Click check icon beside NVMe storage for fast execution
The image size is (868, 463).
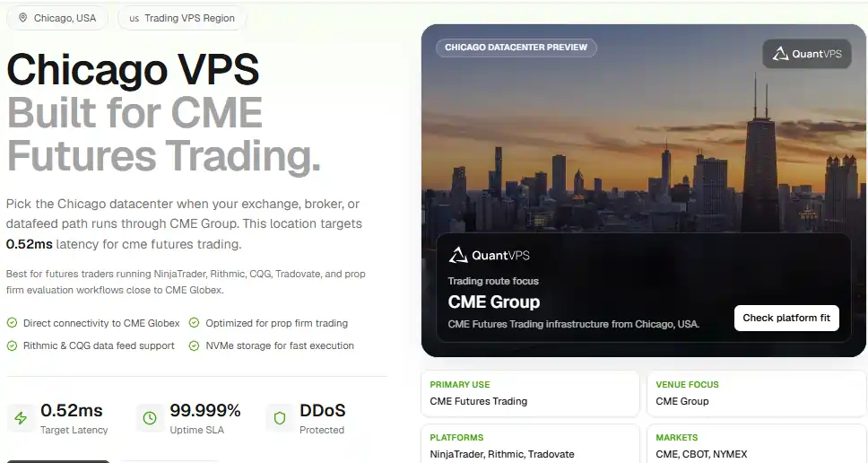click(194, 345)
